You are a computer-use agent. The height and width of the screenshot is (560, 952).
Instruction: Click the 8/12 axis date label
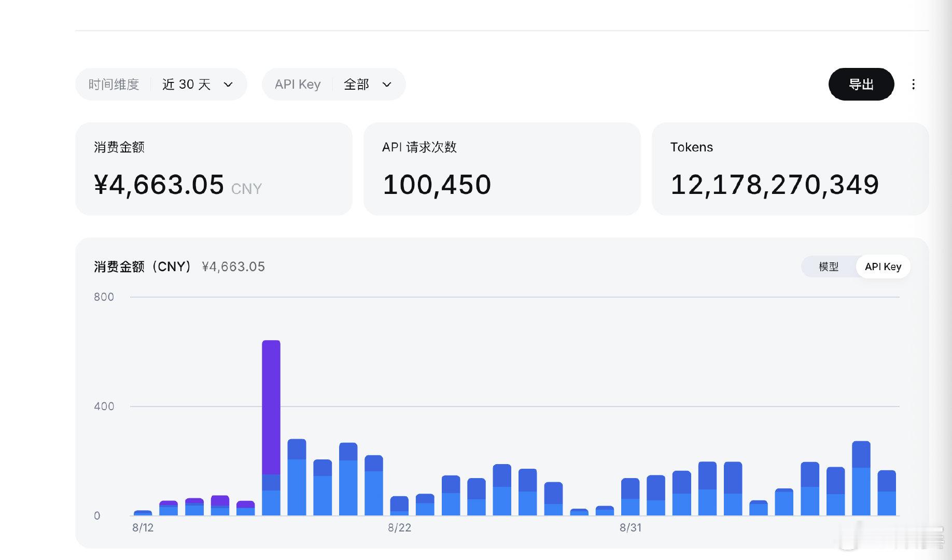pyautogui.click(x=143, y=528)
